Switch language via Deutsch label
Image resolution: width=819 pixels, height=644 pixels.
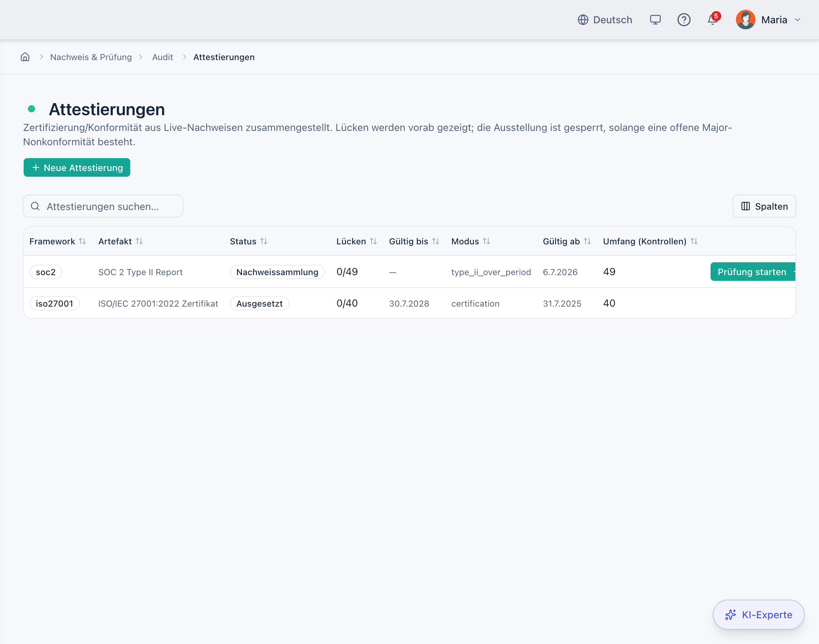[613, 20]
